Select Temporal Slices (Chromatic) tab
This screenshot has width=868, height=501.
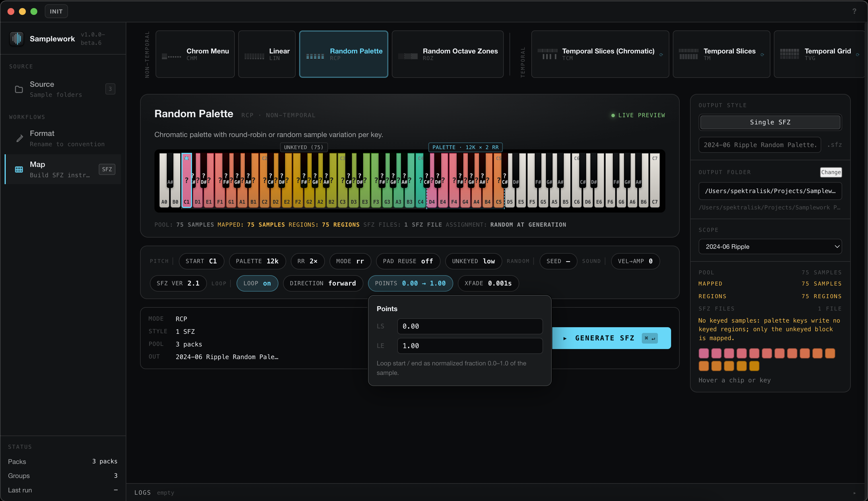click(x=600, y=54)
